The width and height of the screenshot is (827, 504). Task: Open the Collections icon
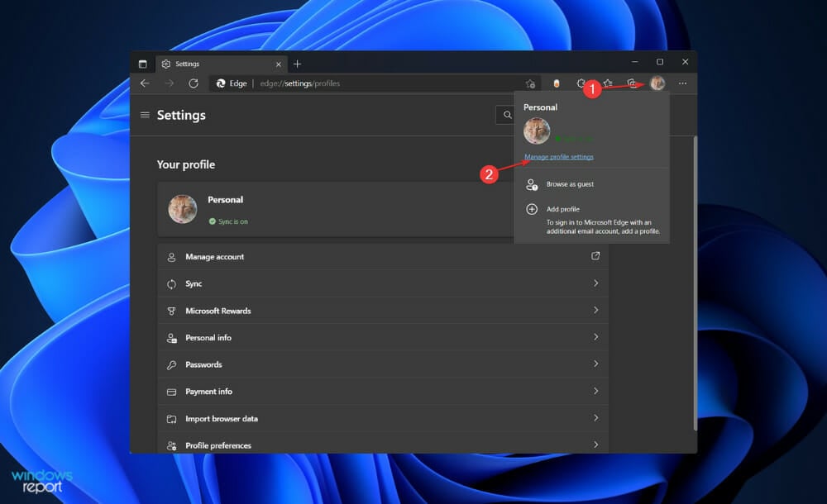(x=632, y=83)
